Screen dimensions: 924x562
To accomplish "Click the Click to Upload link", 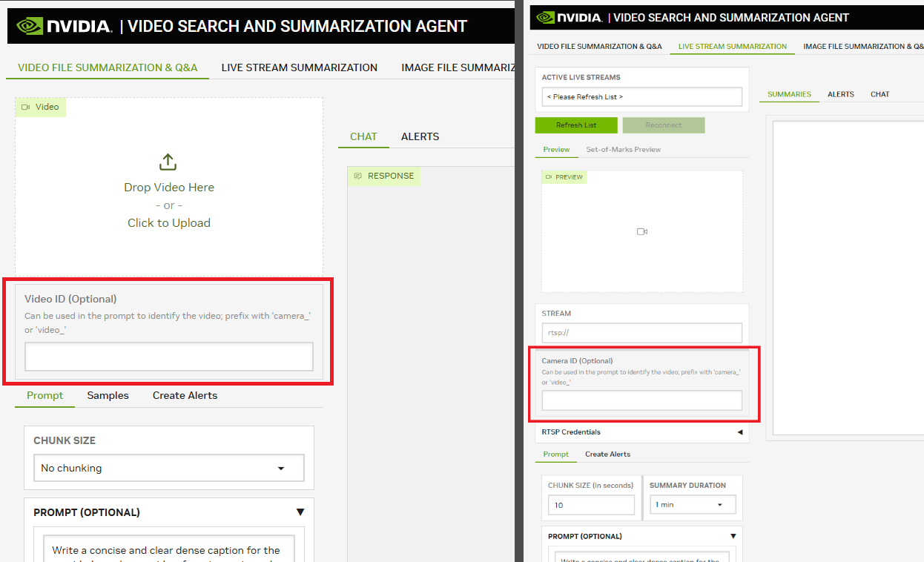I will tap(168, 222).
